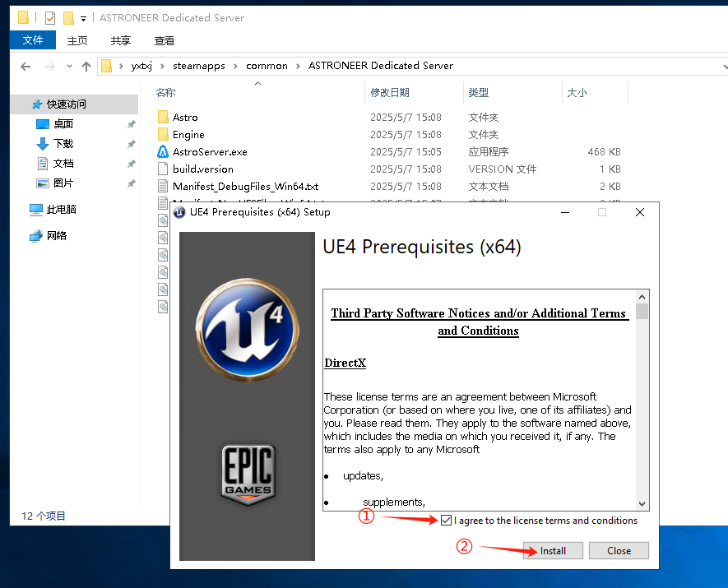Select the Manifest_DebugFiles_Win64.txt file icon
The height and width of the screenshot is (588, 728).
point(163,186)
